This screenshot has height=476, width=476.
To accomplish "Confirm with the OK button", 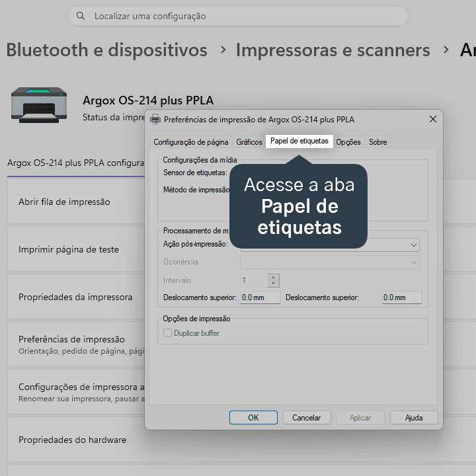I will 253,418.
